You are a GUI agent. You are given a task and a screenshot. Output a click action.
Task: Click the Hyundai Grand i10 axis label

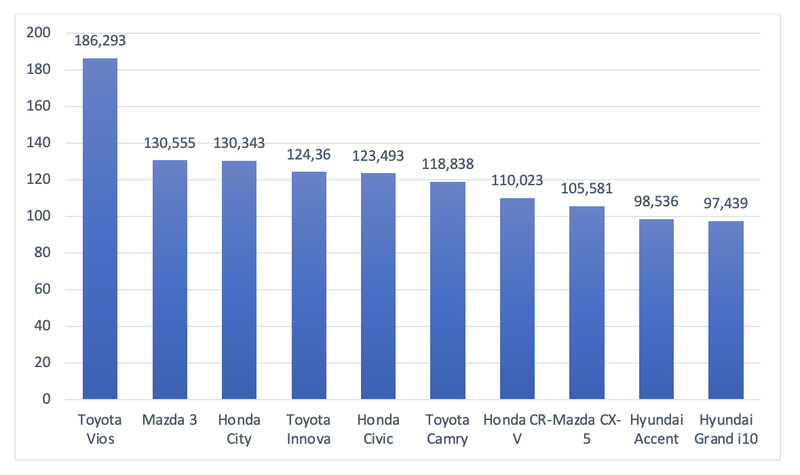tap(725, 428)
